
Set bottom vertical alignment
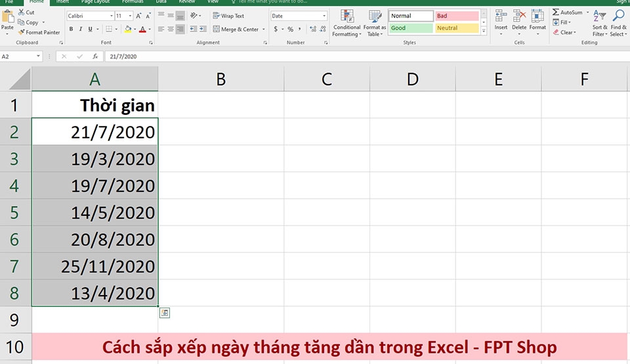[x=180, y=15]
